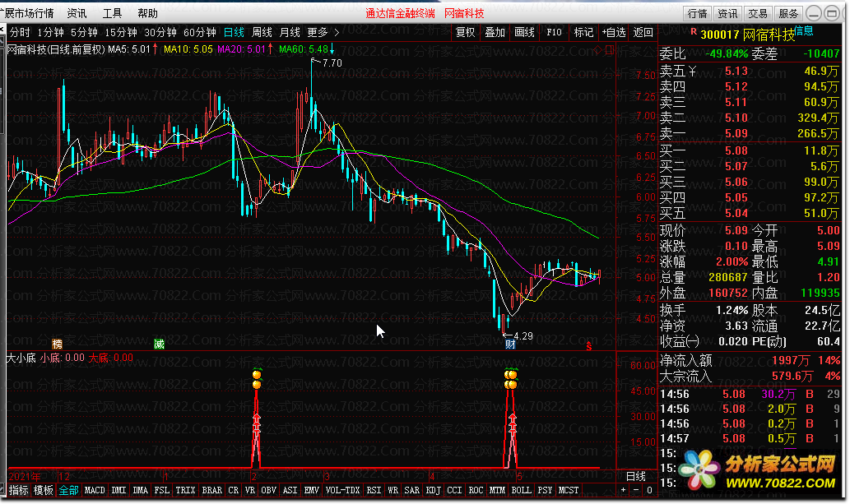
Task: Choose the CR indicator
Action: coord(233,491)
